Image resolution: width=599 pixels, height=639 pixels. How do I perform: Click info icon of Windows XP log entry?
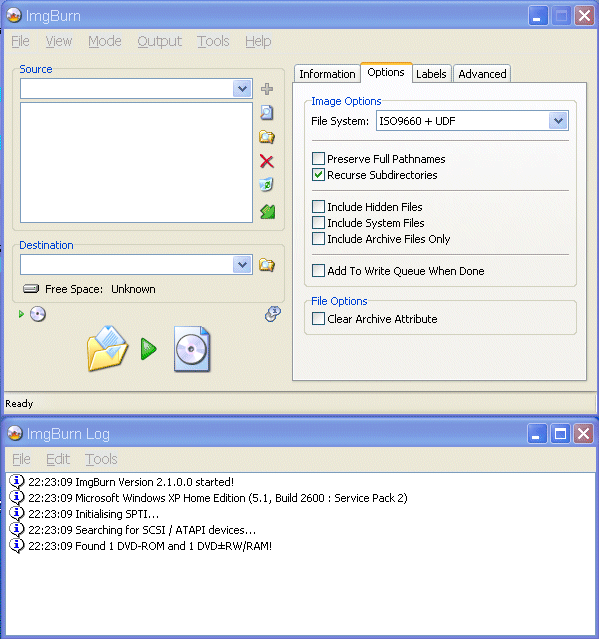(x=17, y=498)
